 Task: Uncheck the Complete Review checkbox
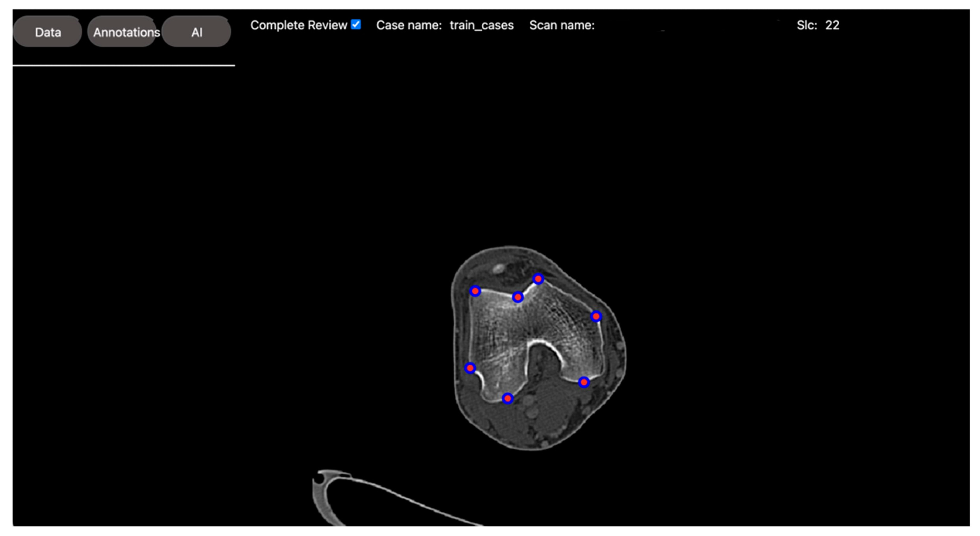tap(356, 25)
